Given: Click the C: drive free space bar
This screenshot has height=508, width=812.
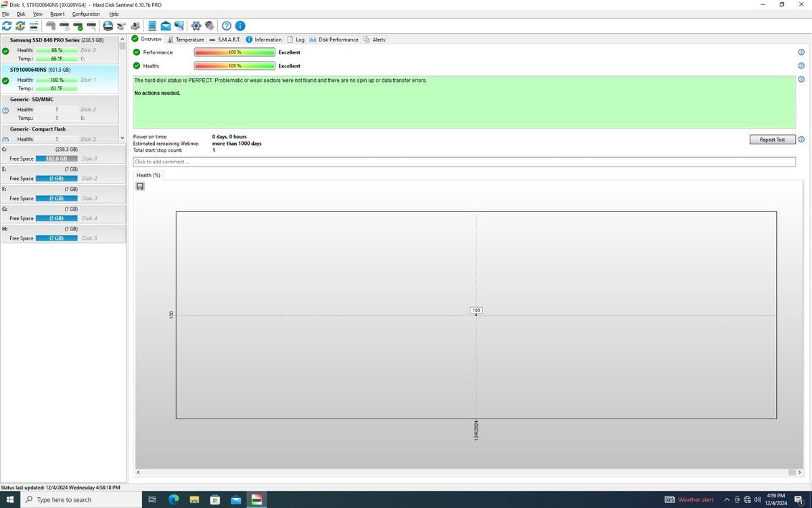Looking at the screenshot, I should (x=56, y=158).
